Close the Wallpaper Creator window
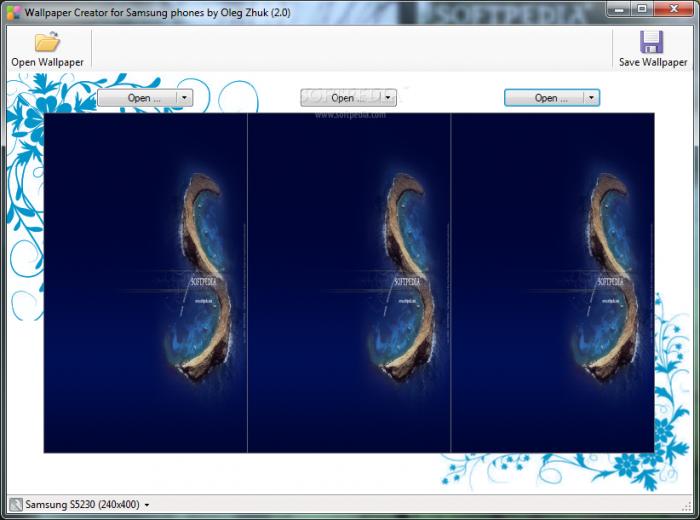Image resolution: width=700 pixels, height=520 pixels. [x=674, y=9]
